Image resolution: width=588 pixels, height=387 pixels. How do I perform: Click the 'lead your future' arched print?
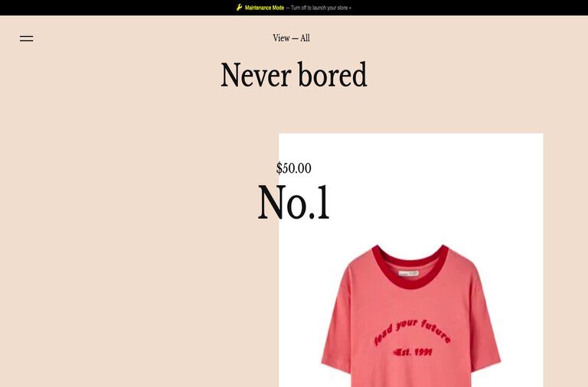[413, 332]
